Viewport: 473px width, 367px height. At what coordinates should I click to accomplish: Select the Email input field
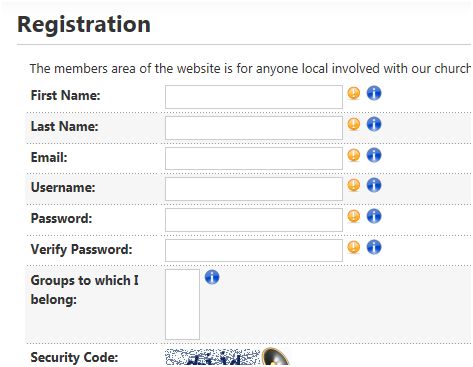point(254,158)
